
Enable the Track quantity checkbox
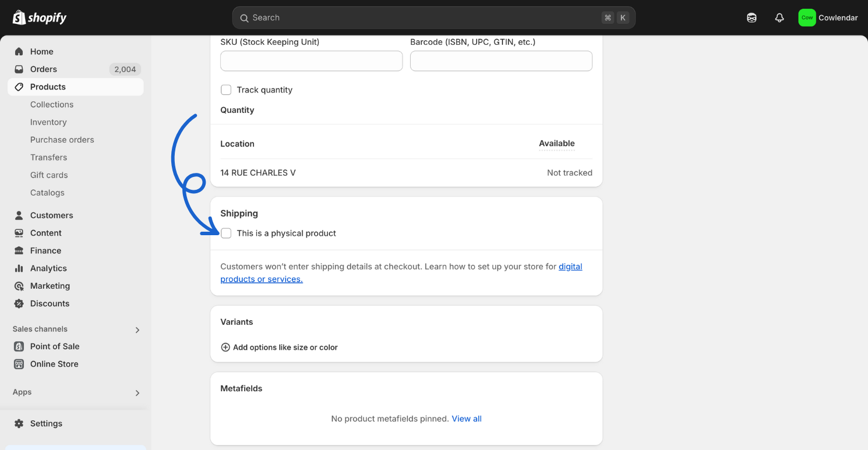pos(226,90)
